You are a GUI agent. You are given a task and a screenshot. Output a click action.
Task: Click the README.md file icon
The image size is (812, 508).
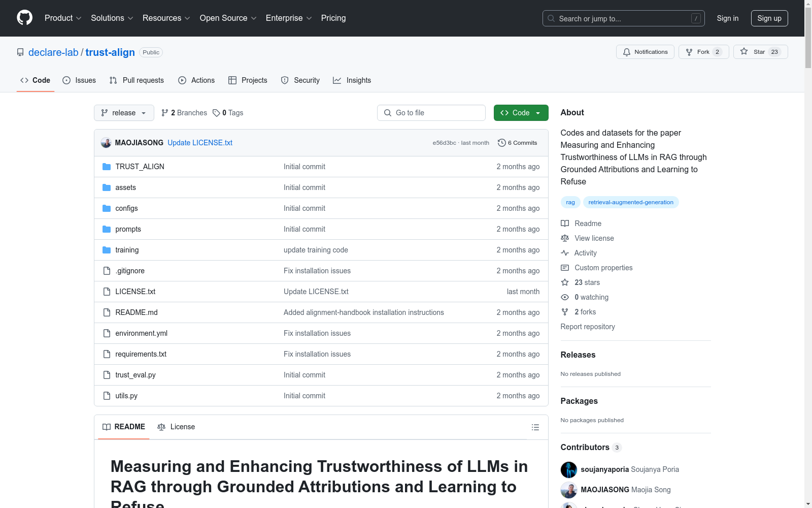point(107,312)
